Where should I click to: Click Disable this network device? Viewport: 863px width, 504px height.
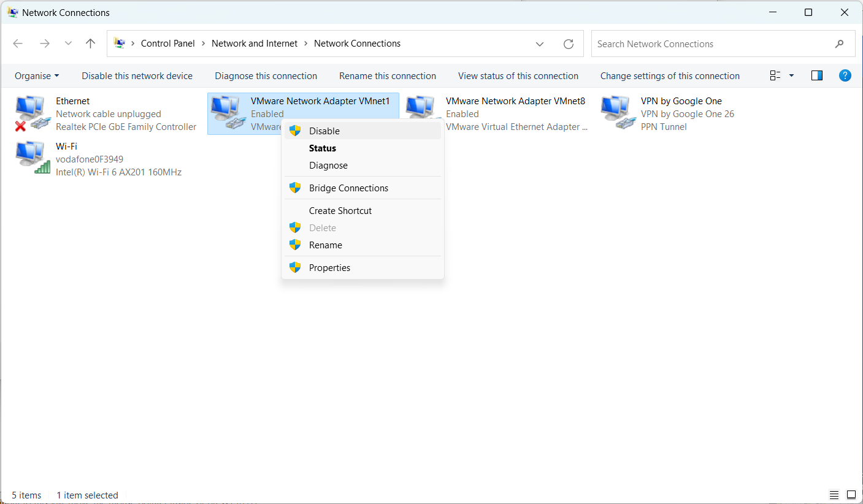coord(137,76)
